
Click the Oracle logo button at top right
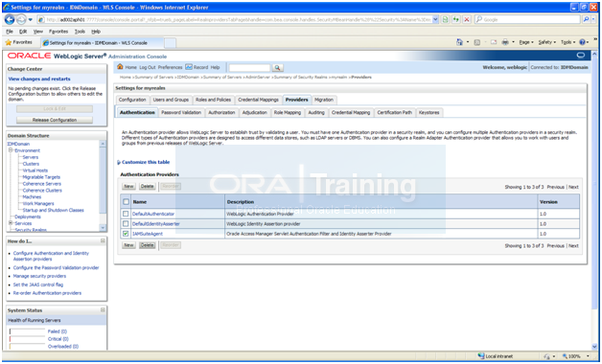(581, 56)
